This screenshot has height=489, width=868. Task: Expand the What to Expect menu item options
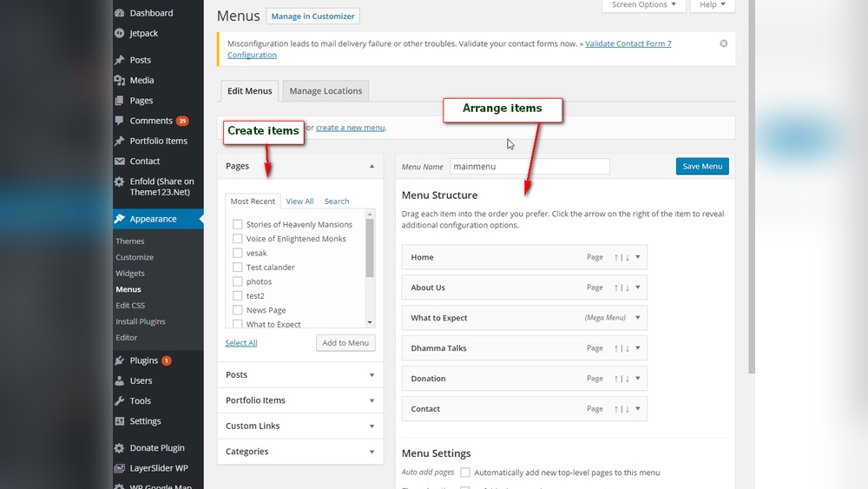[x=638, y=318]
